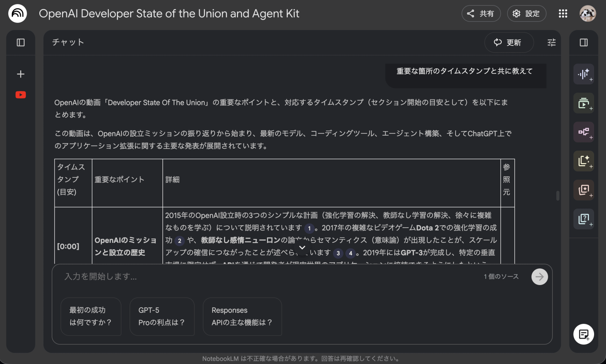Screen dimensions: 606x364
Task: Click the 更新 refresh chat button
Action: (x=508, y=43)
